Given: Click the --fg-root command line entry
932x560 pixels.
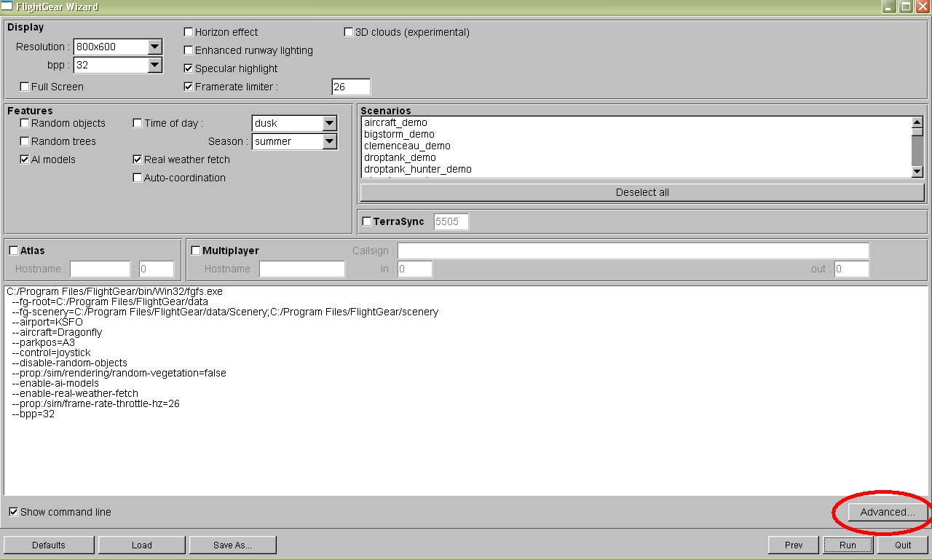Looking at the screenshot, I should [110, 301].
